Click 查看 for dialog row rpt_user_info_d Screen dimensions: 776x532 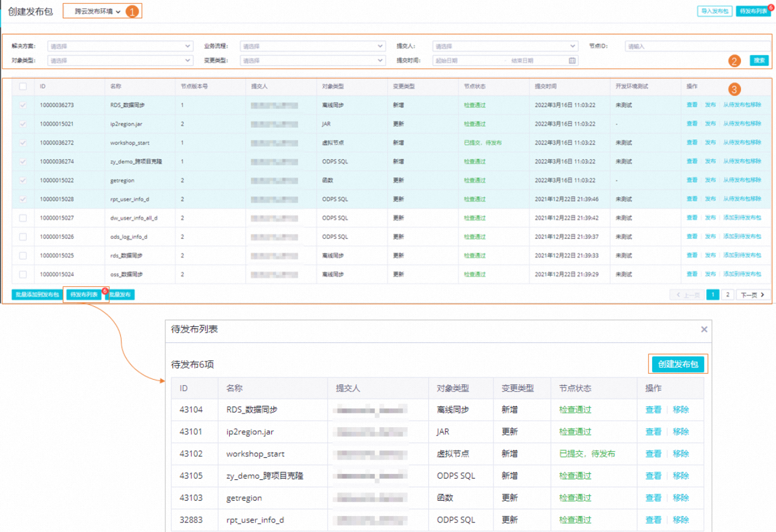(x=653, y=520)
